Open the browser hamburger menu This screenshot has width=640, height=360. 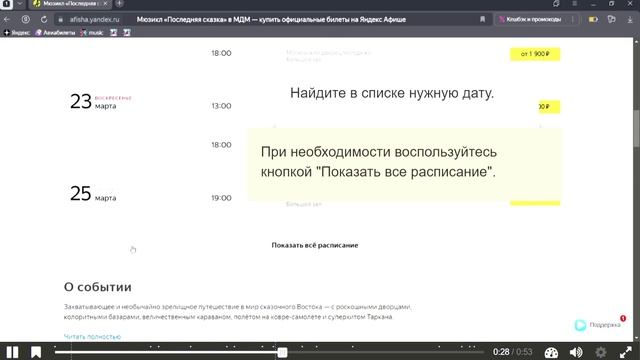pos(574,4)
